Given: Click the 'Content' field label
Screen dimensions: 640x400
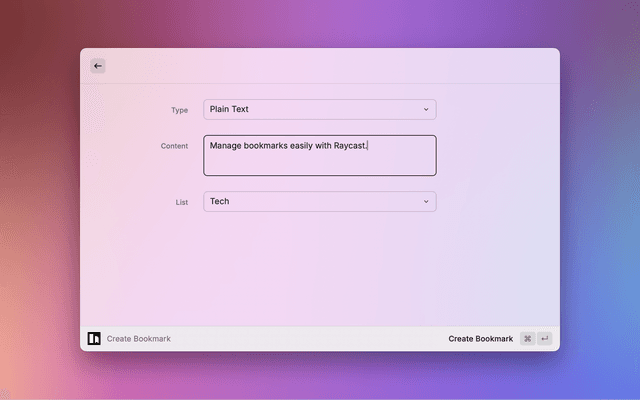Looking at the screenshot, I should 174,146.
